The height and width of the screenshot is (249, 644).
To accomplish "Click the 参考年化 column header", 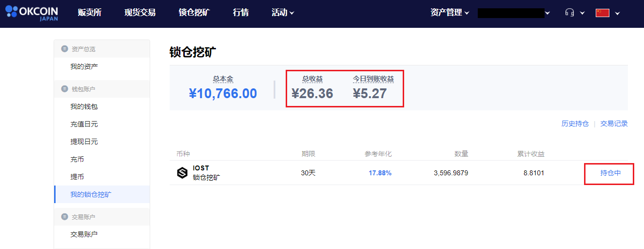I will [378, 154].
